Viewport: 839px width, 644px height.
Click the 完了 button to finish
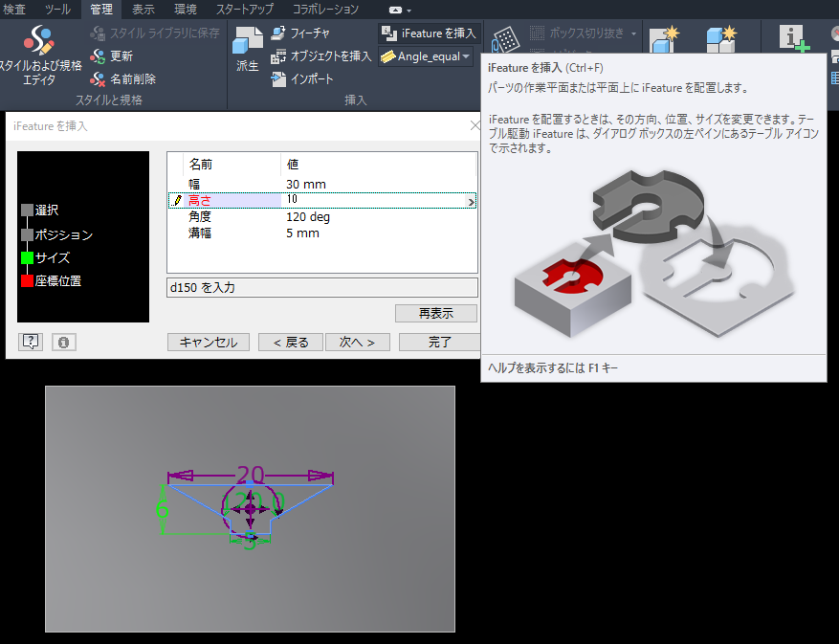click(x=438, y=342)
